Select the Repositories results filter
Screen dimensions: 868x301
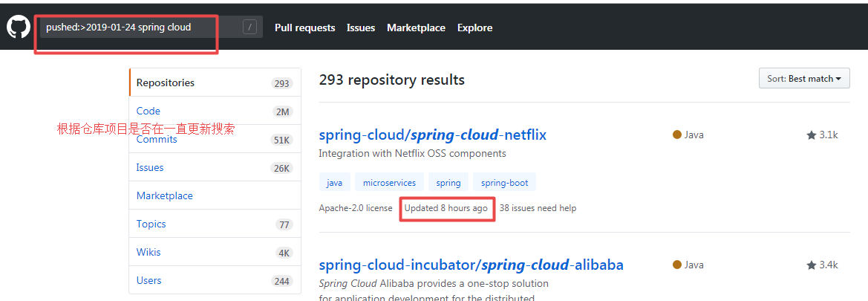166,83
